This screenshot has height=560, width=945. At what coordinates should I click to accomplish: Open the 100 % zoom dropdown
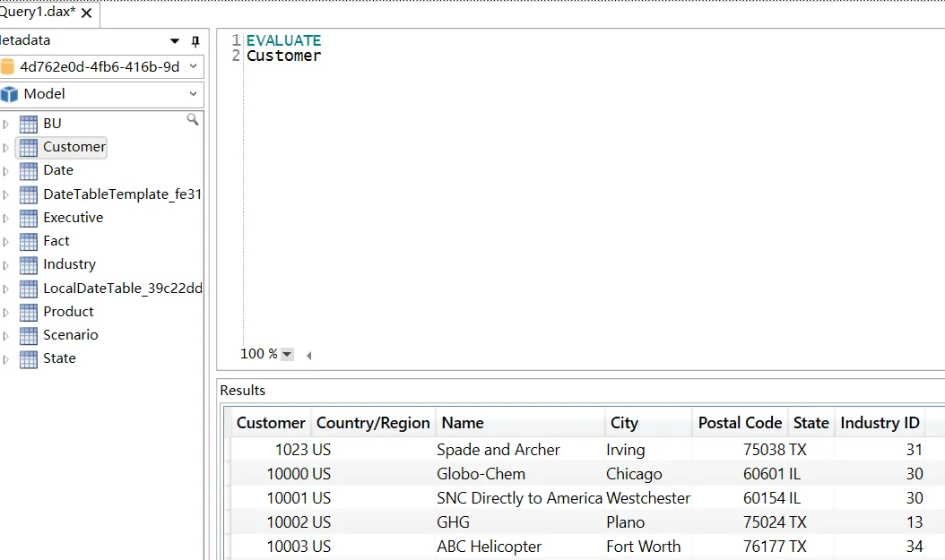point(288,354)
